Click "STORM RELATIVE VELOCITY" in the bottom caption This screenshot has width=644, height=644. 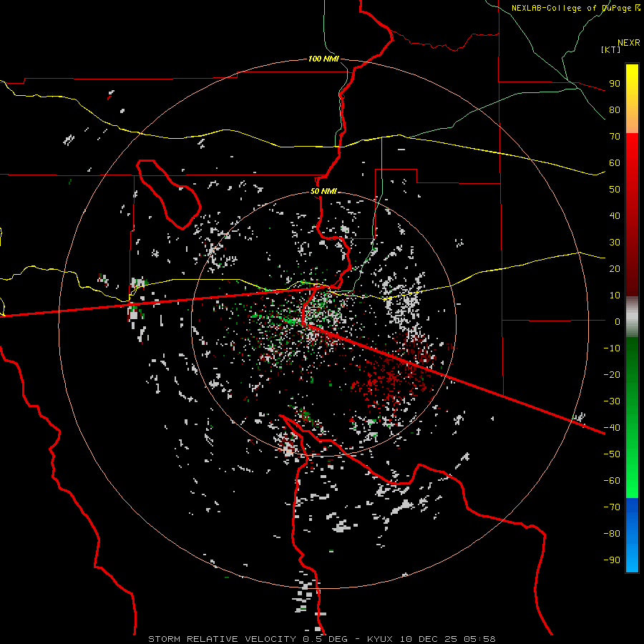pos(222,639)
